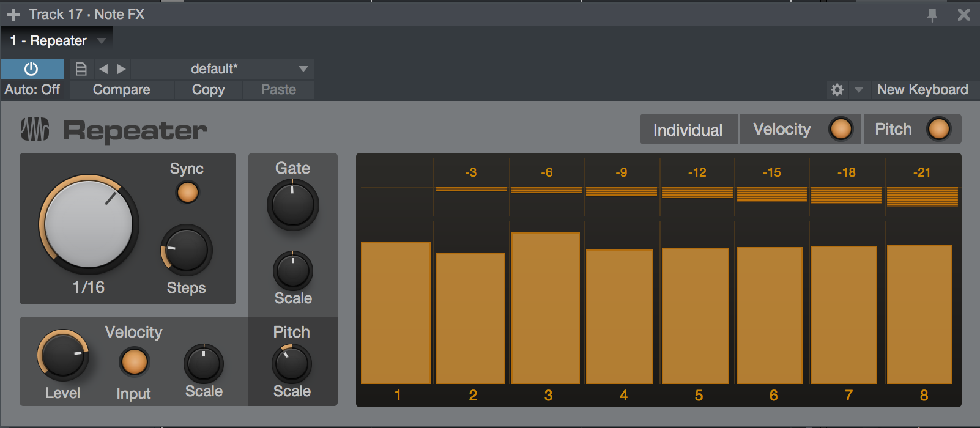The image size is (980, 428).
Task: Click the step 6 velocity bar
Action: click(x=770, y=315)
